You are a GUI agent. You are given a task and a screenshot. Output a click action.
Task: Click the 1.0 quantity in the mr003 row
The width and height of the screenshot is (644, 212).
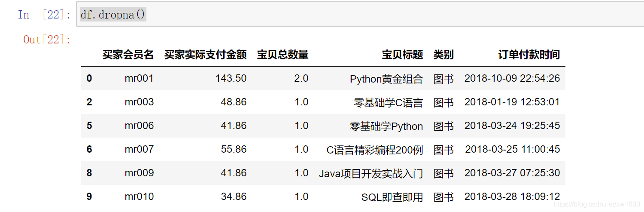coord(301,102)
